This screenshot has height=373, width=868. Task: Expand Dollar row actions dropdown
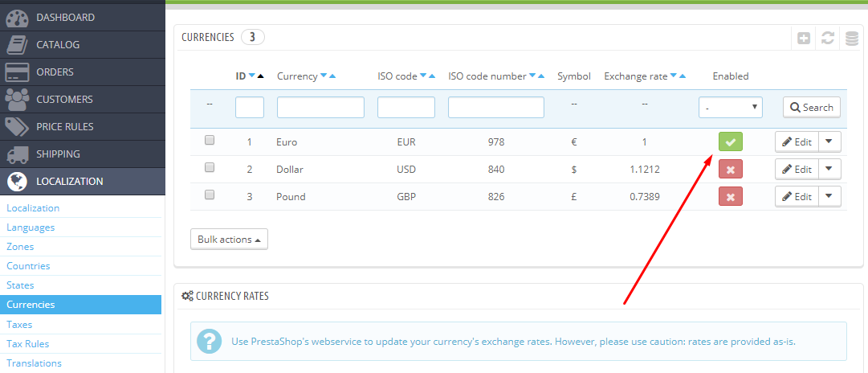pyautogui.click(x=829, y=169)
